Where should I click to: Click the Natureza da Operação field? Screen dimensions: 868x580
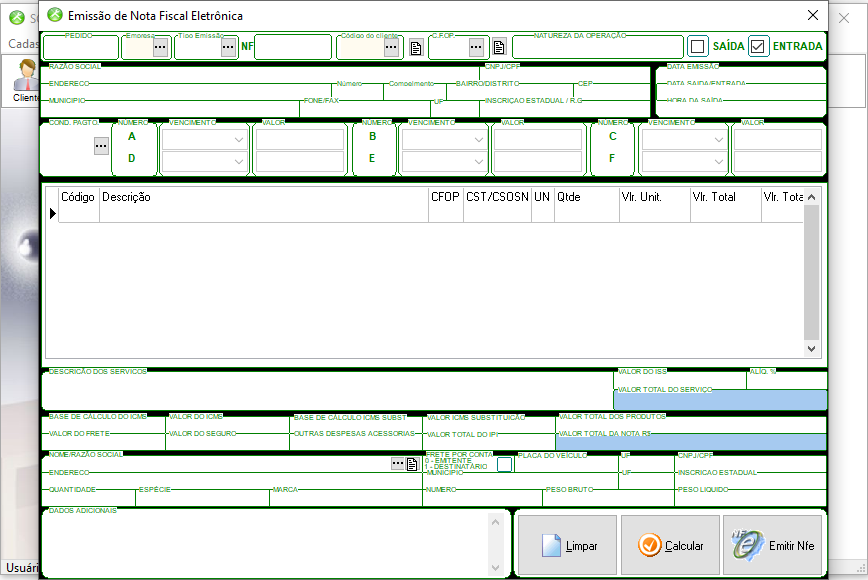(x=598, y=48)
